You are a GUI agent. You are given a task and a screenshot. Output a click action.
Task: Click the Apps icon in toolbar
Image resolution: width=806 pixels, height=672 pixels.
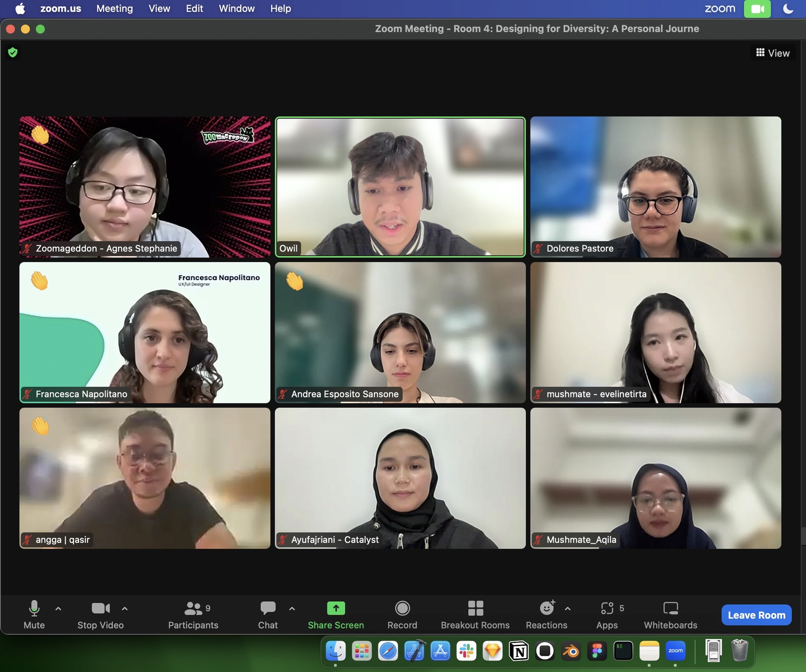pos(607,608)
